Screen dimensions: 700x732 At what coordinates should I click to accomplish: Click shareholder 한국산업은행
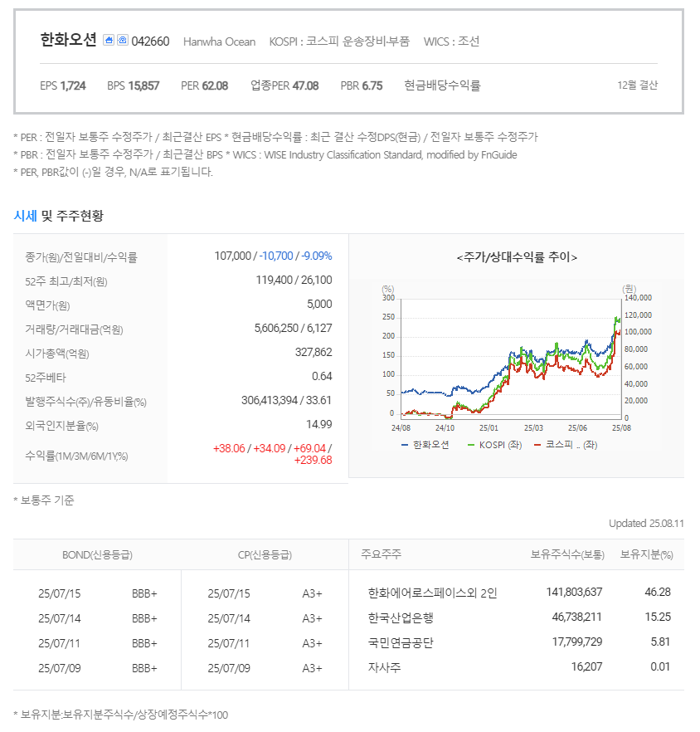coord(401,617)
